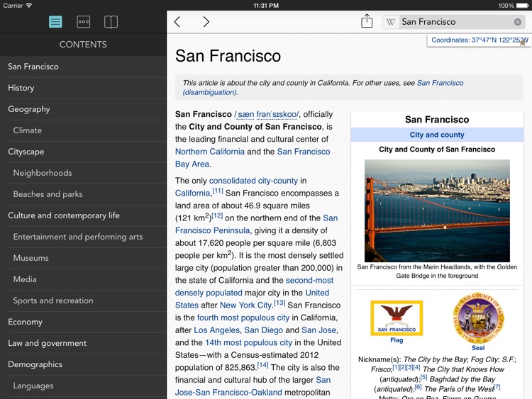Viewport: 532px width, 399px height.
Task: Tap the Wikipedia W icon
Action: [x=391, y=22]
